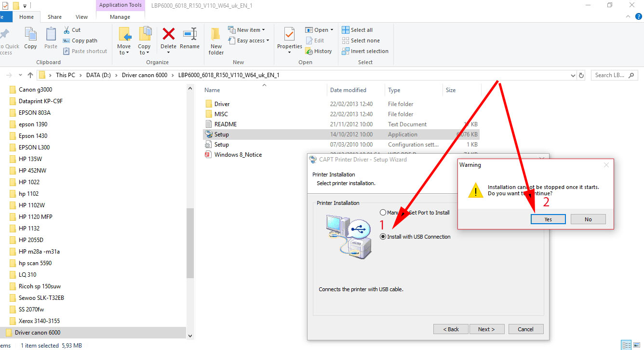Open the Share ribbon tab

tap(54, 17)
